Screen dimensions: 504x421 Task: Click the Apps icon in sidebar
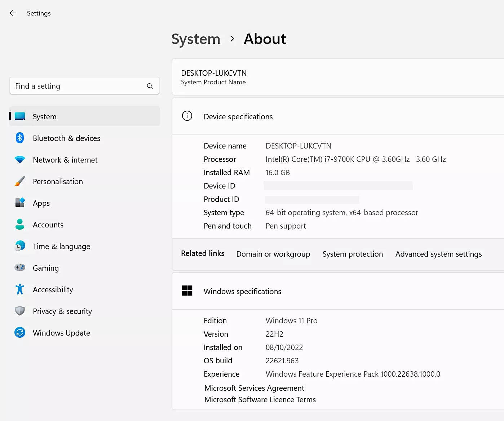(x=20, y=203)
